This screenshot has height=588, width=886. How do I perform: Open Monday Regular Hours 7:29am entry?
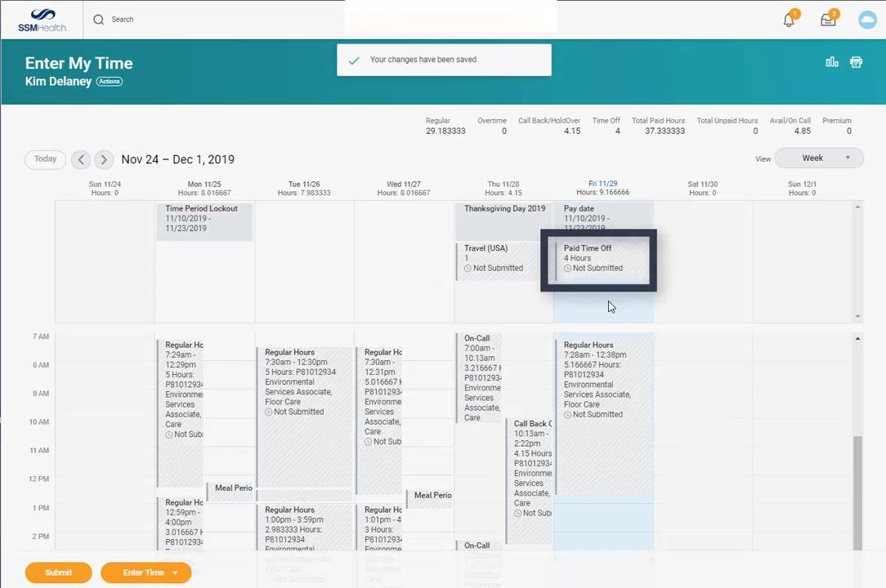coord(180,413)
